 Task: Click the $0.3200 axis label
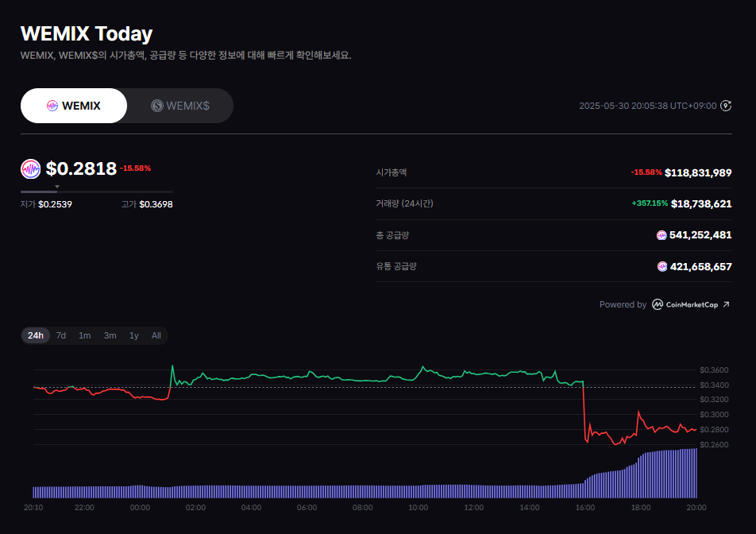tap(714, 400)
